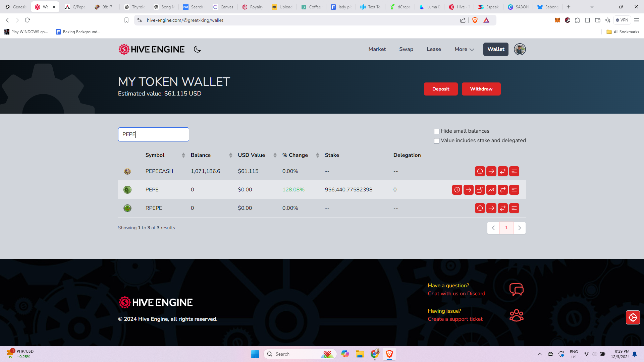Open transaction history for PEPE row
Image resolution: width=644 pixels, height=362 pixels.
tap(514, 190)
